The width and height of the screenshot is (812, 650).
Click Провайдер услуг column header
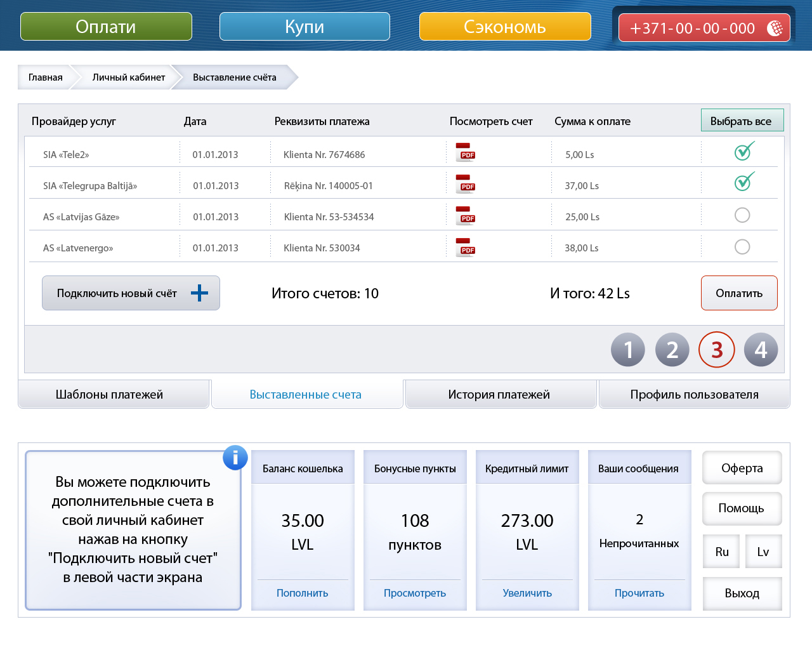[x=74, y=121]
